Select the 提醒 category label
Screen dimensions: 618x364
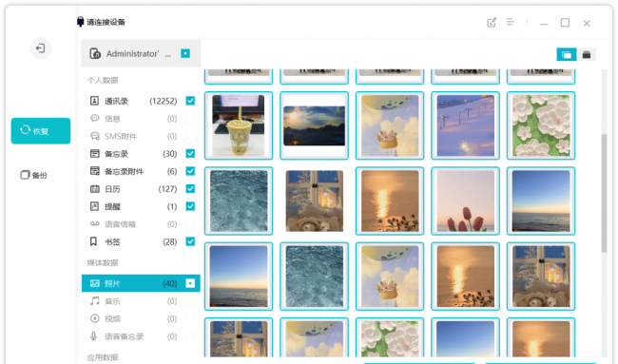[x=112, y=206]
